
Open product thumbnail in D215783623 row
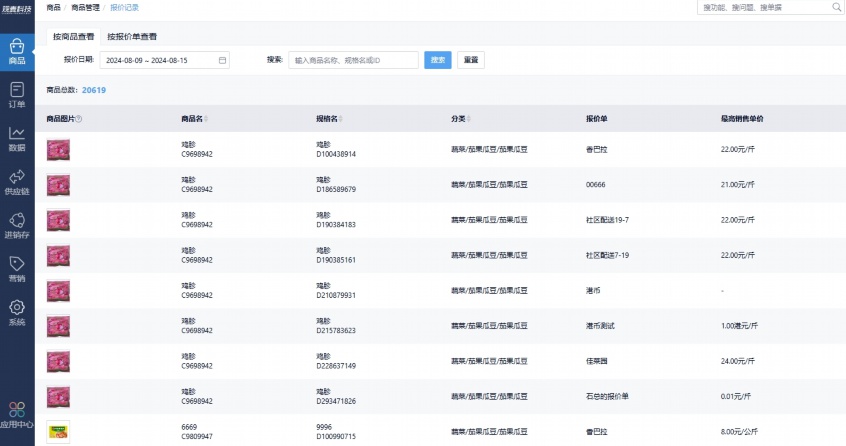click(x=58, y=326)
